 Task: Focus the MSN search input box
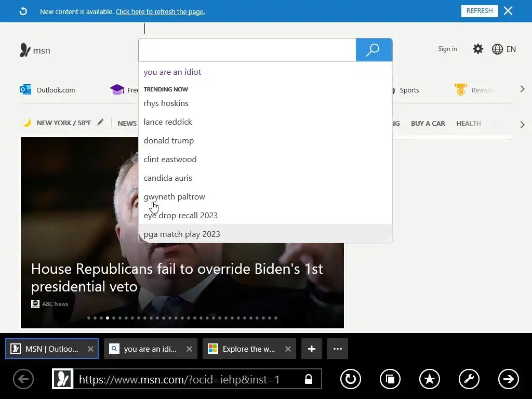[x=247, y=50]
